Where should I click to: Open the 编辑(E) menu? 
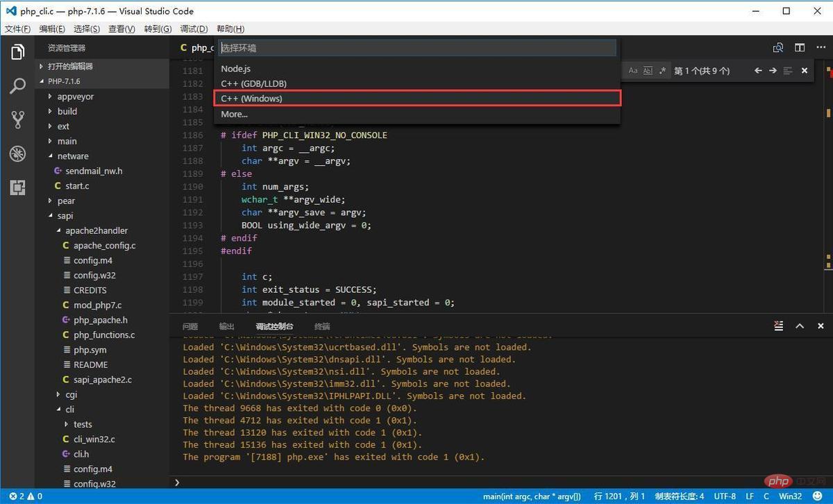(52, 28)
